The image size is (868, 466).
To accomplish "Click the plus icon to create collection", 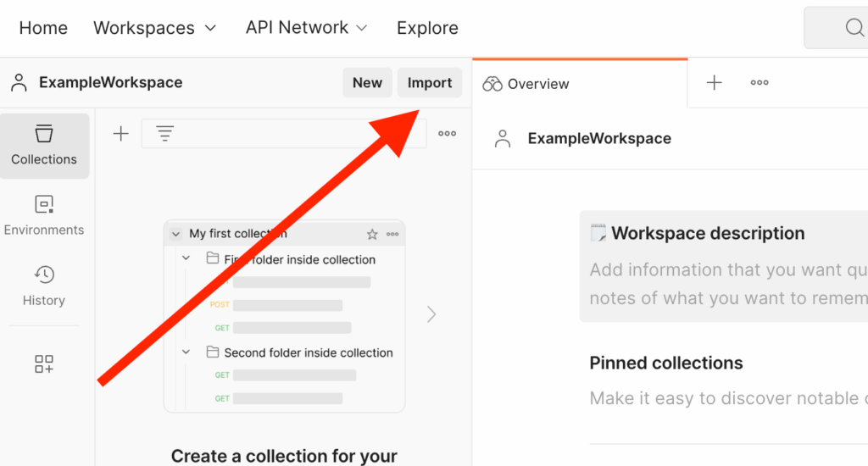I will pos(120,134).
